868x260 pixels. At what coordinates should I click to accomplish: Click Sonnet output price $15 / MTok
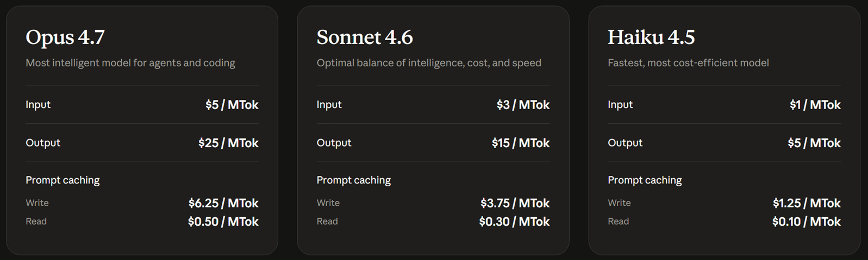point(521,143)
